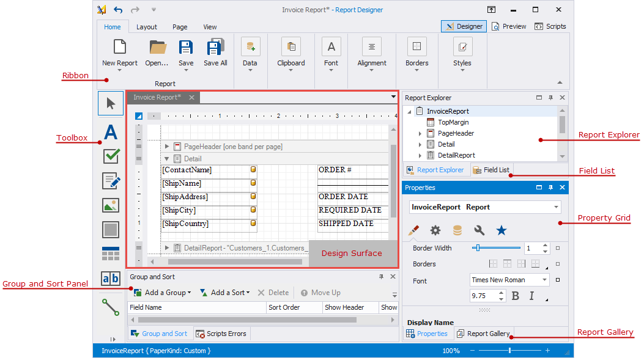
Task: Switch to the Layout ribbon tab
Action: (x=146, y=27)
